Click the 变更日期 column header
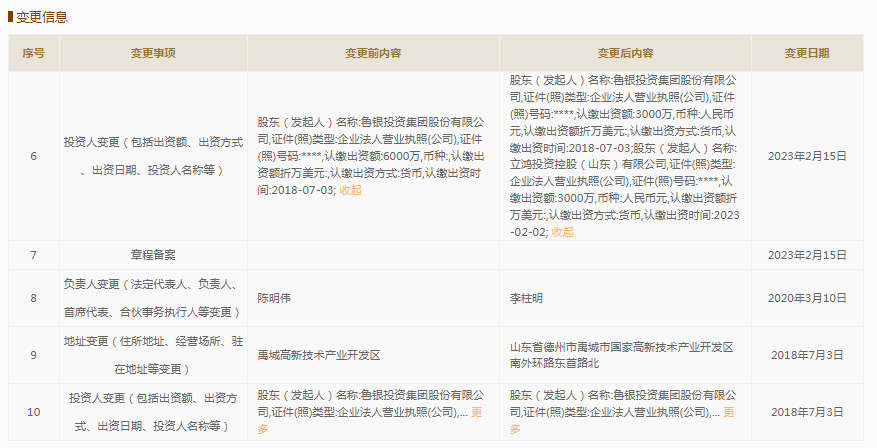This screenshot has height=448, width=877. click(806, 53)
